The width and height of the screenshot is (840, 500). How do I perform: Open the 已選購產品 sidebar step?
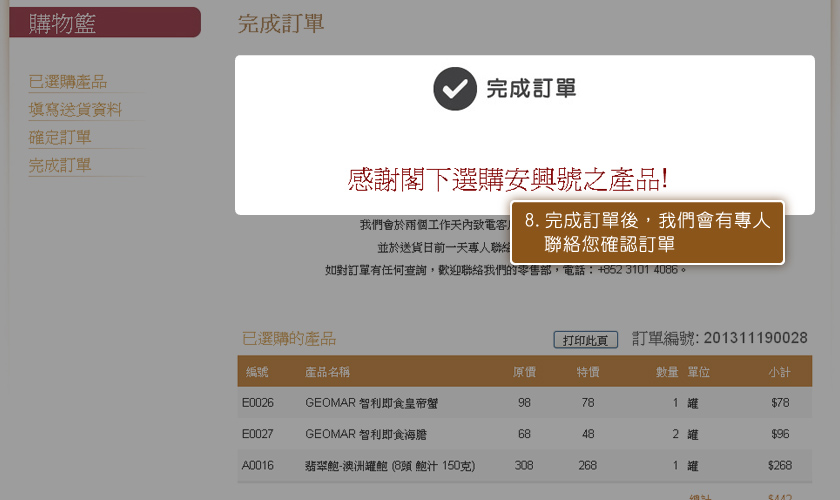68,82
